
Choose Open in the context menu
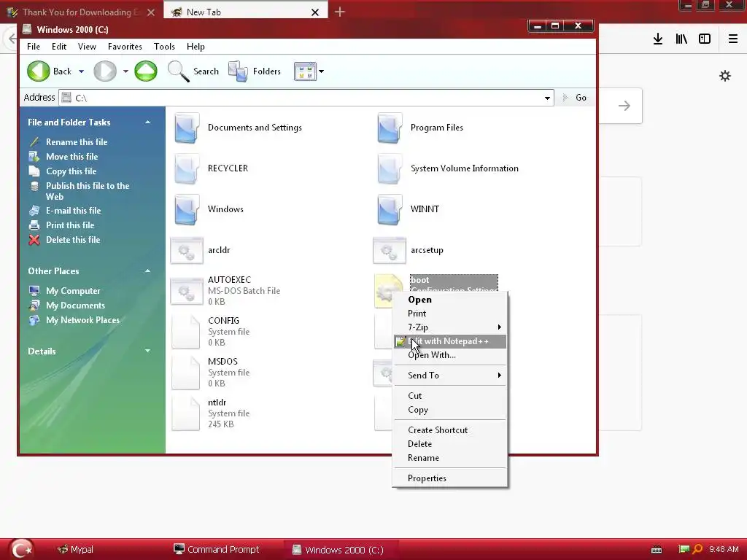pos(450,300)
